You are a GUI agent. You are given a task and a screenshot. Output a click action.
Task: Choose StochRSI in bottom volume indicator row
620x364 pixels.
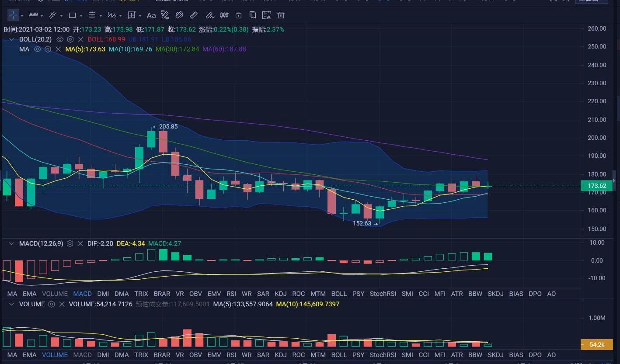[383, 355]
